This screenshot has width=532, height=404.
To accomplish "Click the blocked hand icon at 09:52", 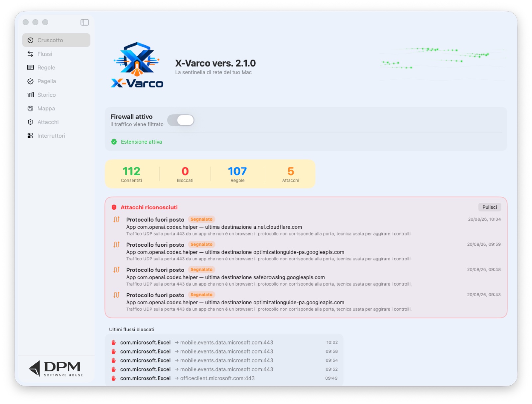I will 114,369.
